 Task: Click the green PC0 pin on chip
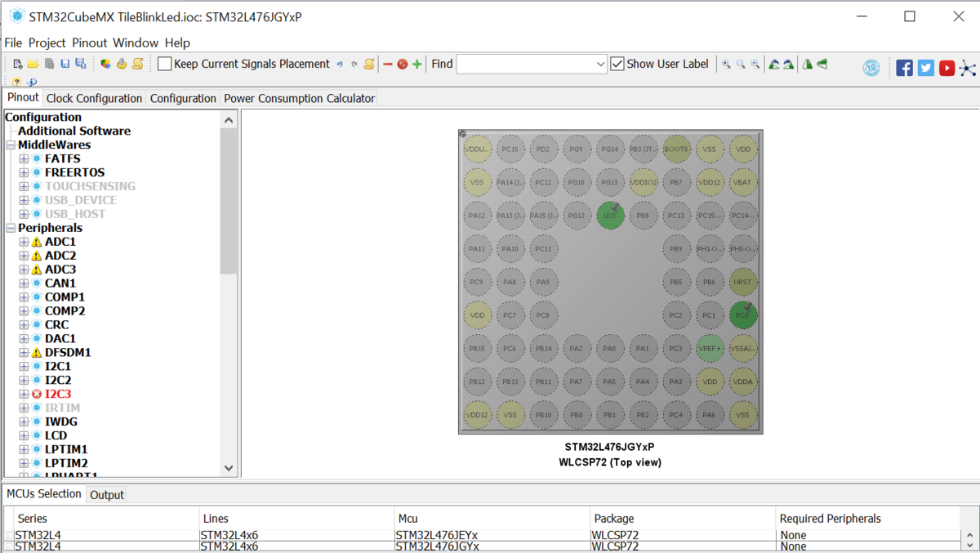pos(742,315)
